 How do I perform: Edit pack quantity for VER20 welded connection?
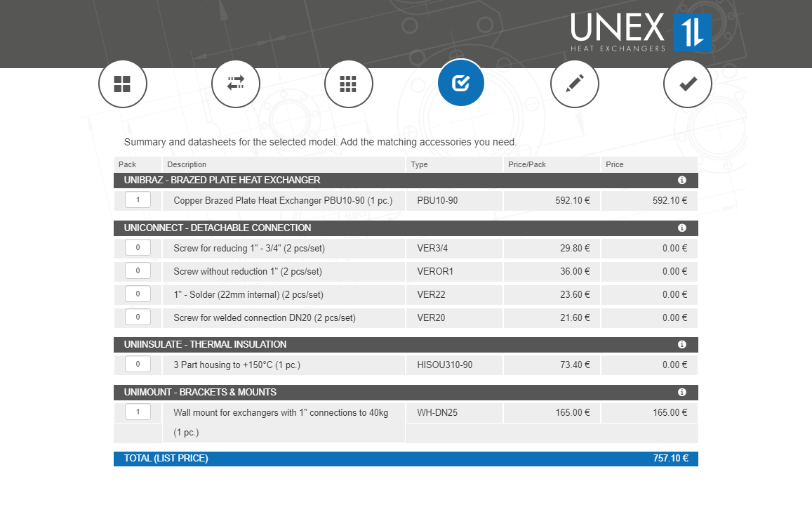coord(138,317)
